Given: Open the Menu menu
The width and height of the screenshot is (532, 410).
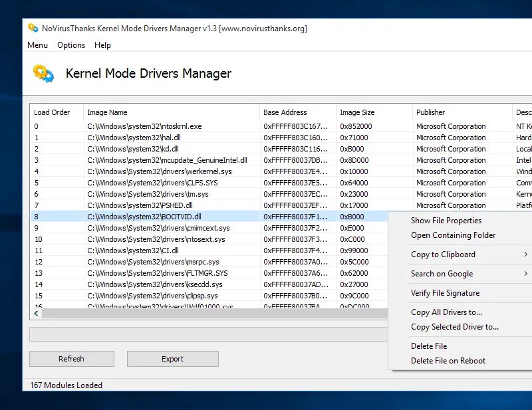Looking at the screenshot, I should (x=37, y=45).
